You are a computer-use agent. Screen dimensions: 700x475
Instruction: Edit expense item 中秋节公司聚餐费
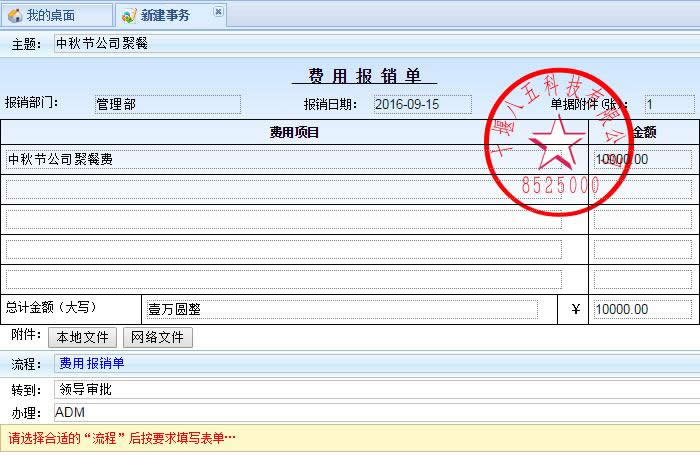pyautogui.click(x=283, y=159)
